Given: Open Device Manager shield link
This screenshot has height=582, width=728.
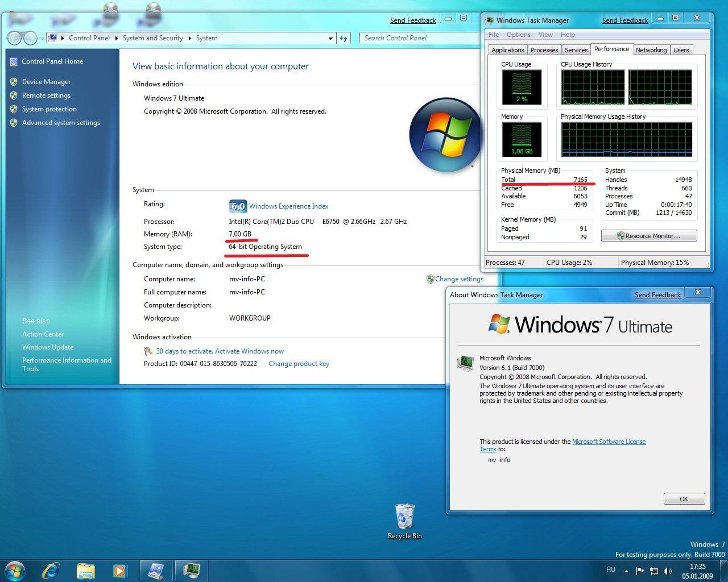Looking at the screenshot, I should pyautogui.click(x=46, y=82).
